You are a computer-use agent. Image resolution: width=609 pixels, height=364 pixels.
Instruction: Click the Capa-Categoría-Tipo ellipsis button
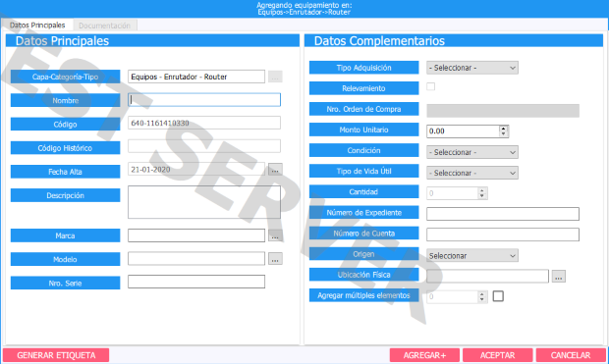coord(275,77)
